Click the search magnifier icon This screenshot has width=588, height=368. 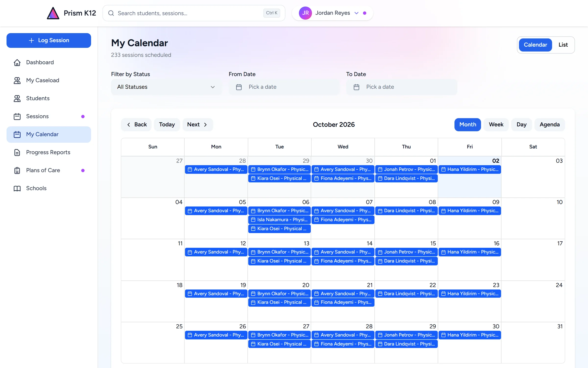(x=111, y=13)
